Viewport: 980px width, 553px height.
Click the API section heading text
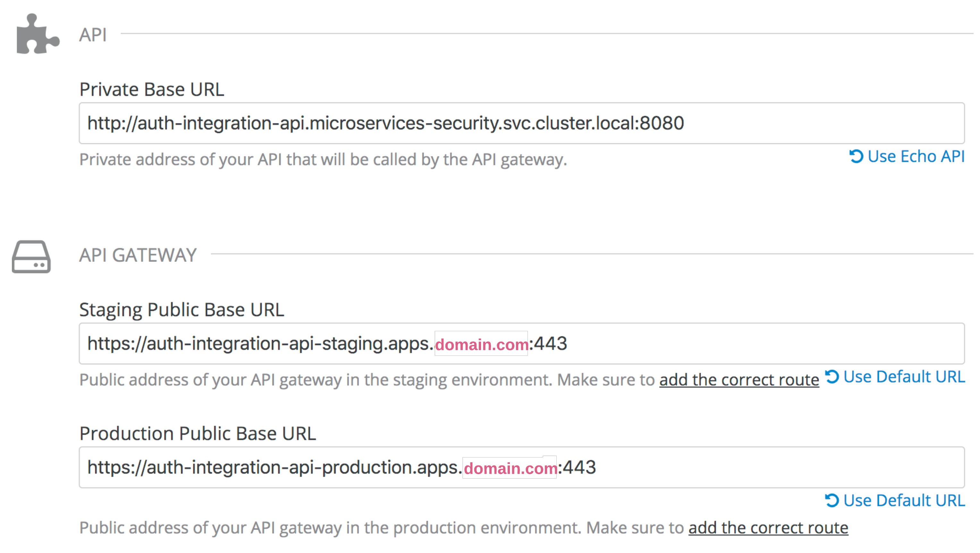click(x=93, y=35)
